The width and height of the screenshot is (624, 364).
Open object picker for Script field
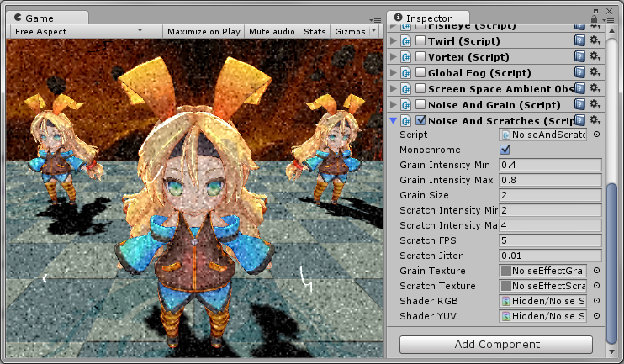(x=596, y=135)
